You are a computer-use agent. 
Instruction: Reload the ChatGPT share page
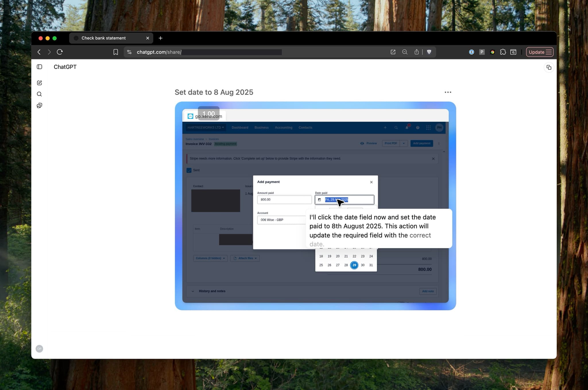point(60,52)
